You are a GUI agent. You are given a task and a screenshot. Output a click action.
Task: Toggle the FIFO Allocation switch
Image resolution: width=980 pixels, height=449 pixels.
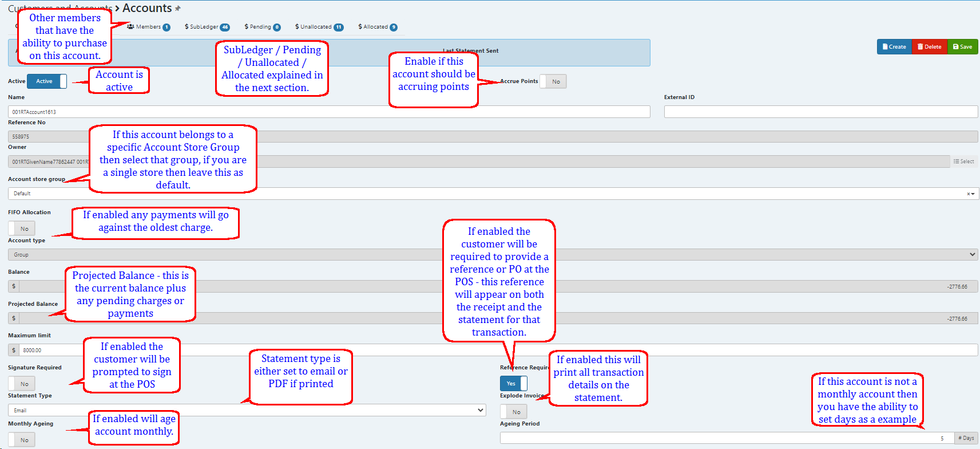[22, 229]
